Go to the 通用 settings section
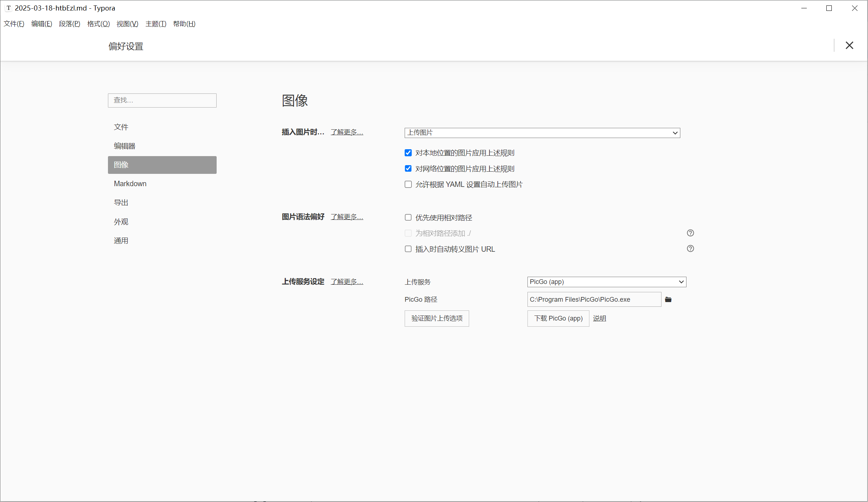The width and height of the screenshot is (868, 502). [x=162, y=240]
